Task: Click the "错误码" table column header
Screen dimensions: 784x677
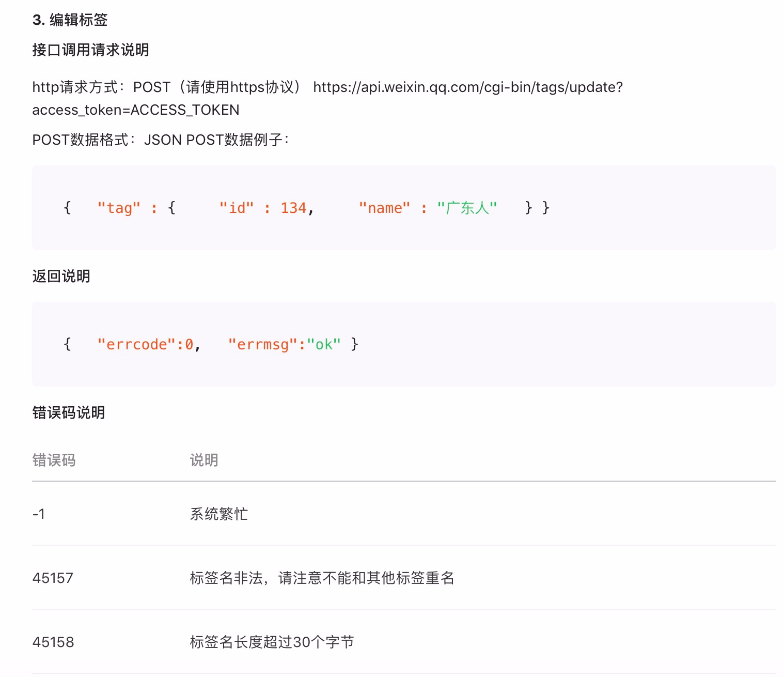Action: [54, 460]
